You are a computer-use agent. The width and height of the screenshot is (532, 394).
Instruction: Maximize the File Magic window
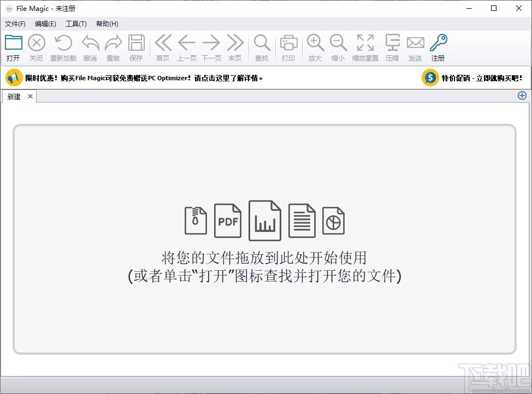[x=494, y=9]
